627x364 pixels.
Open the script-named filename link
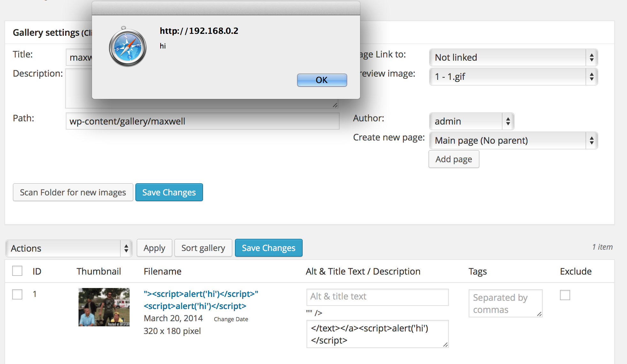pos(201,300)
